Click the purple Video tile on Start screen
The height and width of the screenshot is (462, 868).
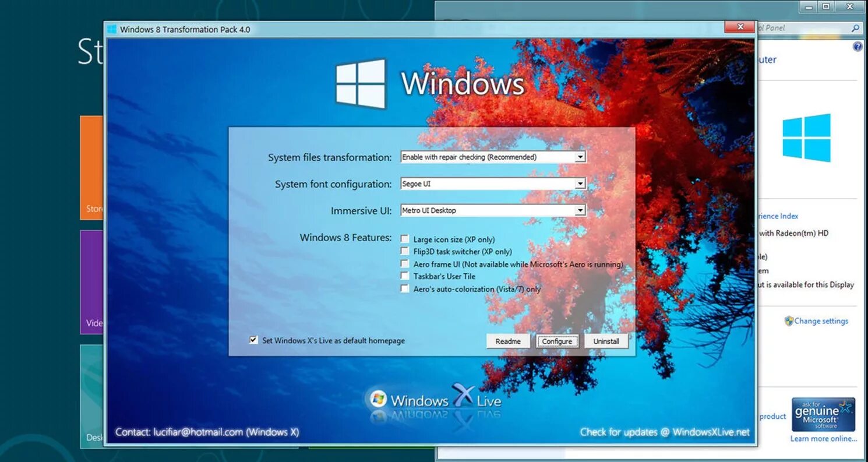pyautogui.click(x=91, y=282)
